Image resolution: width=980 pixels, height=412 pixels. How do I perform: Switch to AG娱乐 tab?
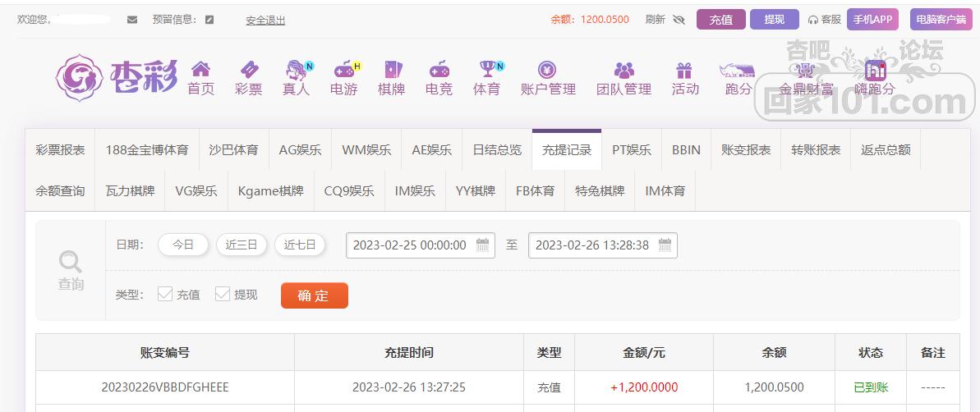(x=300, y=150)
